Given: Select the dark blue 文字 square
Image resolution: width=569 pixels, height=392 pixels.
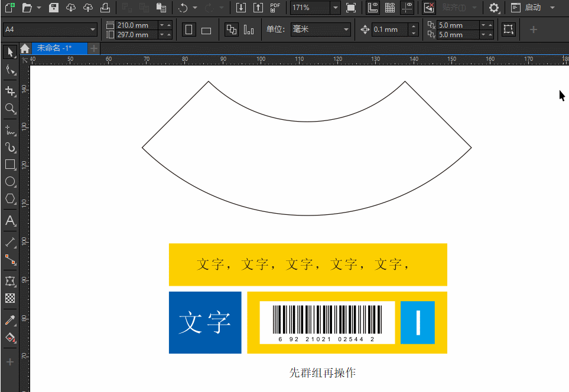Looking at the screenshot, I should click(205, 322).
